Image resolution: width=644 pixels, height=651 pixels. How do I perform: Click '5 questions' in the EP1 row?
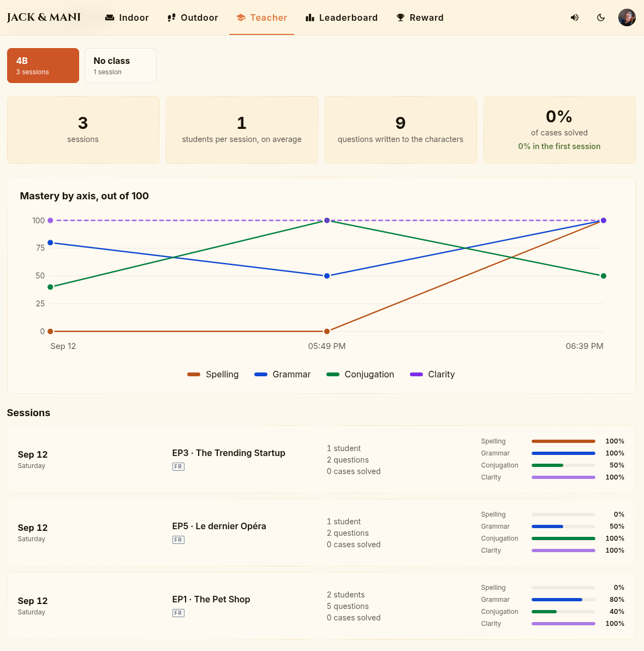point(348,606)
